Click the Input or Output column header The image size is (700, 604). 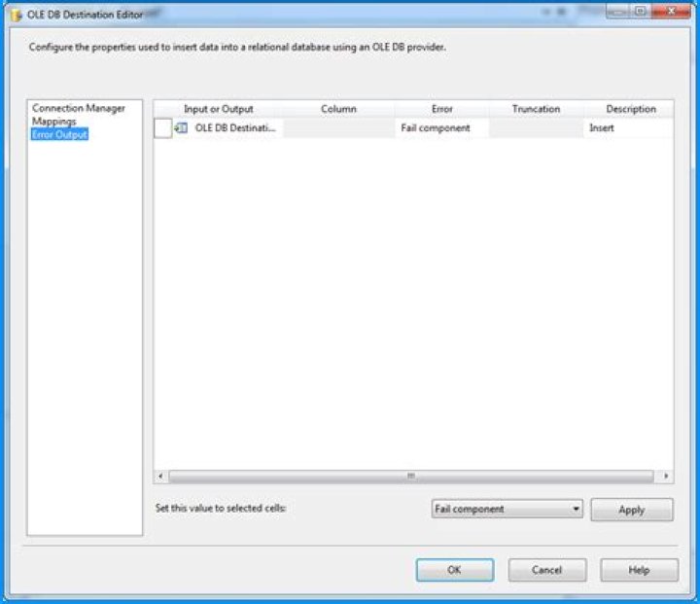coord(219,109)
